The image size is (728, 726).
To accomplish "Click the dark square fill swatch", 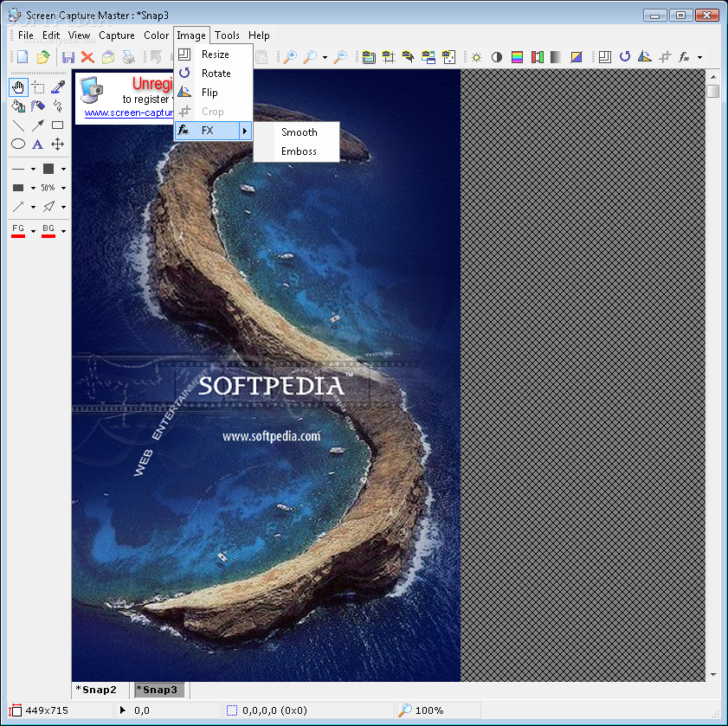I will coord(48,169).
